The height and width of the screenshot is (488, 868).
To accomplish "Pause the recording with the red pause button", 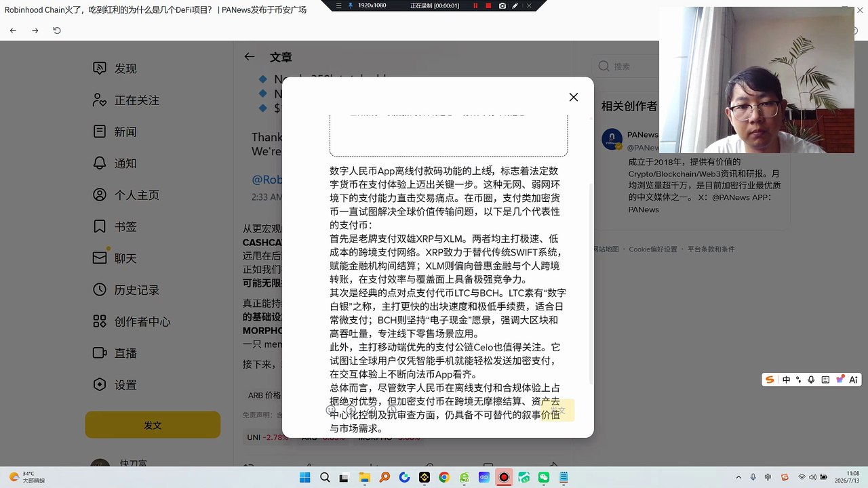I will 475,5.
